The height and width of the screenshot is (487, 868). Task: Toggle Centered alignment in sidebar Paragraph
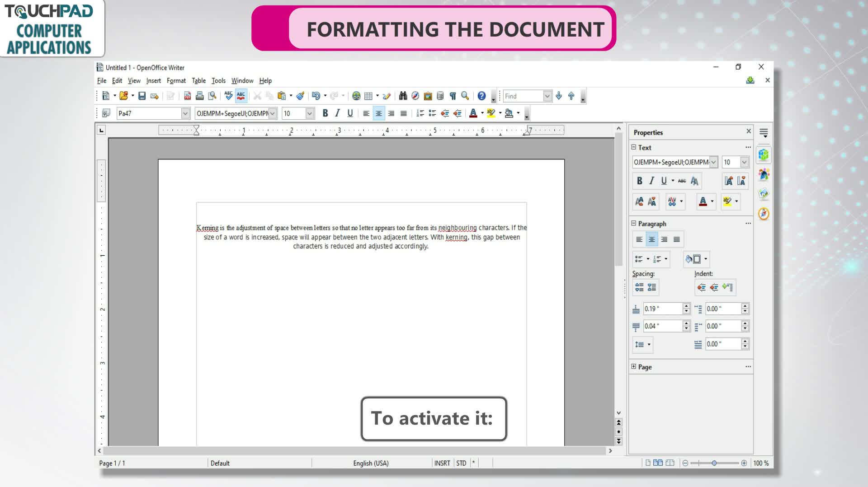[x=651, y=239]
